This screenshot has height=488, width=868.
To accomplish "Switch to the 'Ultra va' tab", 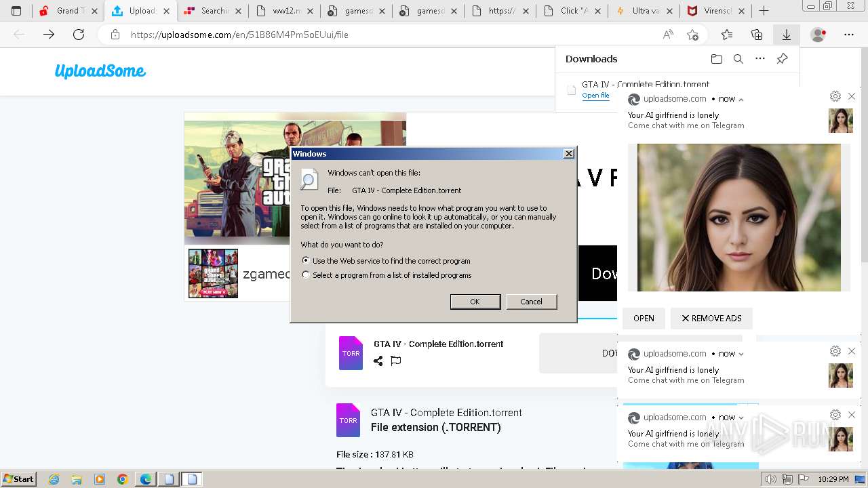I will [x=645, y=11].
